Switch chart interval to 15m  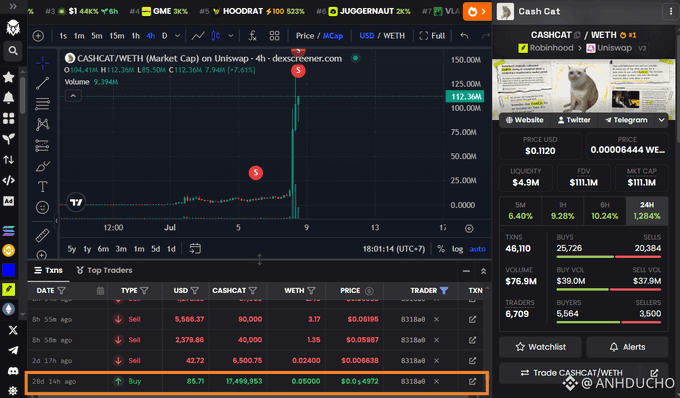tap(117, 36)
